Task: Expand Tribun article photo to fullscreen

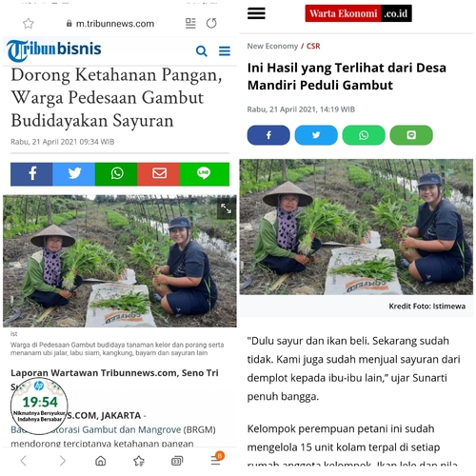Action: coord(227,208)
